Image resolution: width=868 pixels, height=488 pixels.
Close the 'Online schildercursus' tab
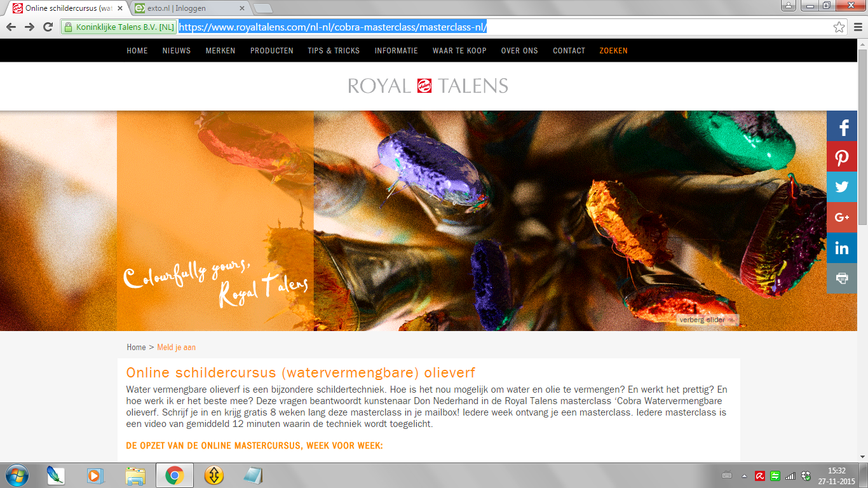tap(119, 9)
